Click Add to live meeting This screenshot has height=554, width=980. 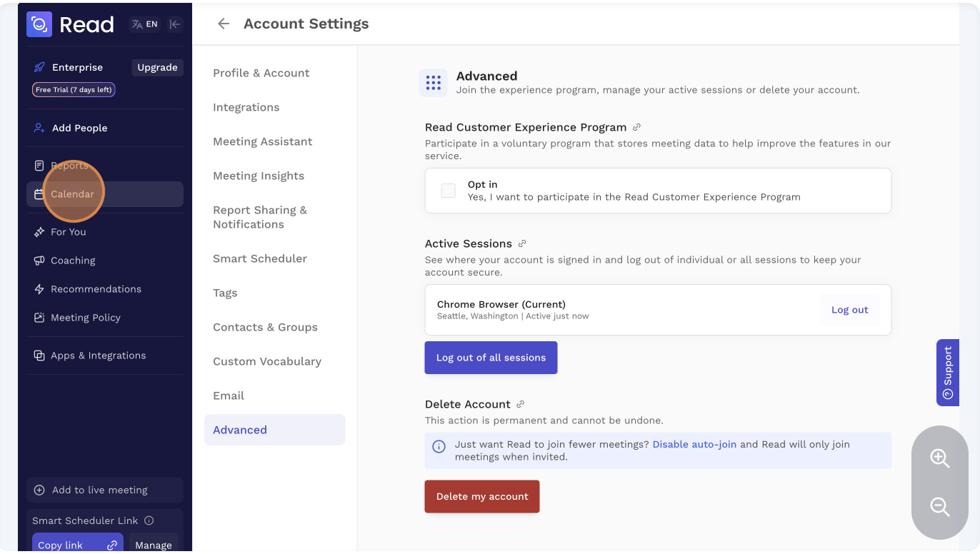pyautogui.click(x=105, y=490)
